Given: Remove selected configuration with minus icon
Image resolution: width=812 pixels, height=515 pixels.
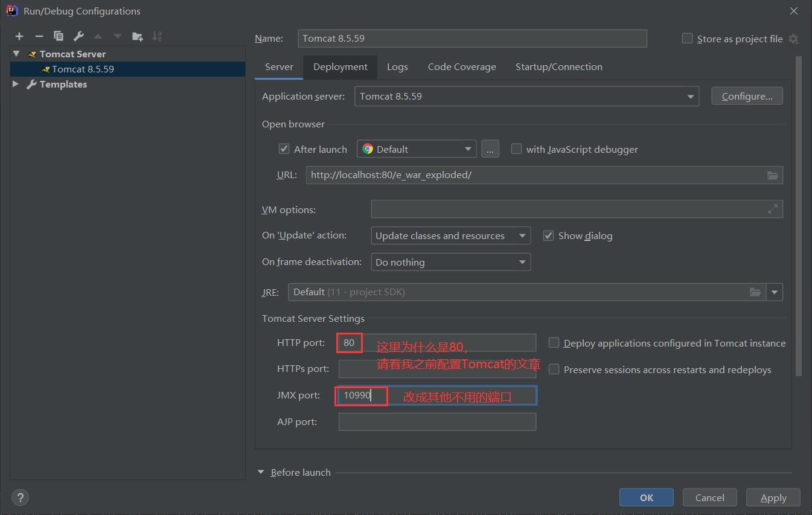Looking at the screenshot, I should pyautogui.click(x=39, y=36).
